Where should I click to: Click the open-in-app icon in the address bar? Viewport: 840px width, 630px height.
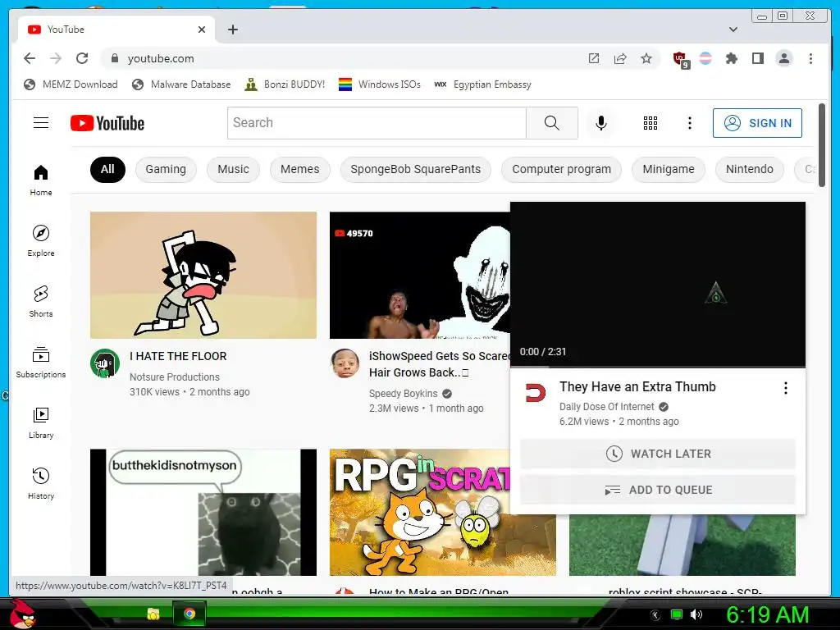coord(594,58)
